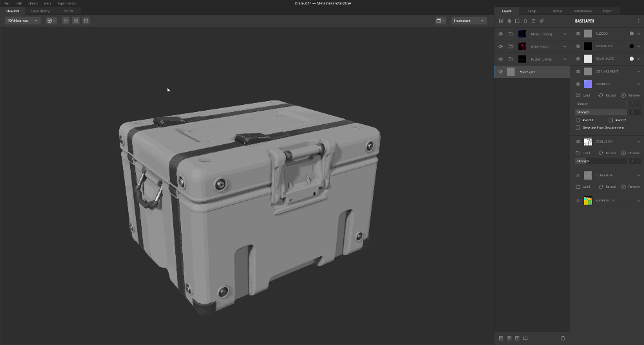Click Remove button in Normals section
Image resolution: width=644 pixels, height=345 pixels.
(x=630, y=95)
